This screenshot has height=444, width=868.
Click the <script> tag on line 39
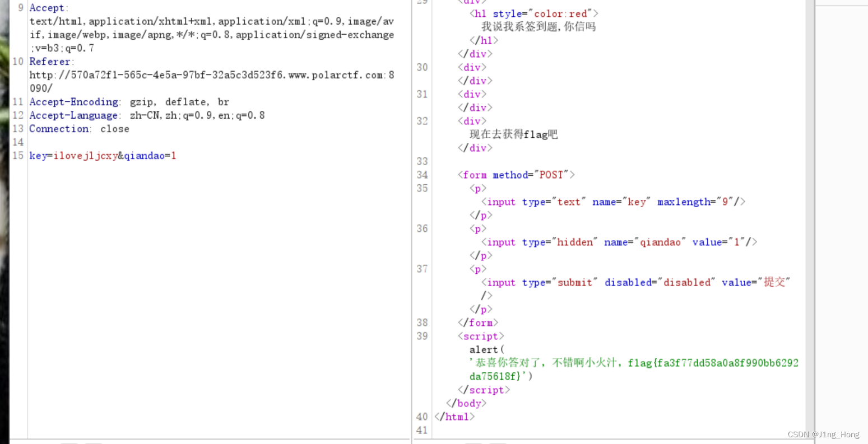pos(481,336)
